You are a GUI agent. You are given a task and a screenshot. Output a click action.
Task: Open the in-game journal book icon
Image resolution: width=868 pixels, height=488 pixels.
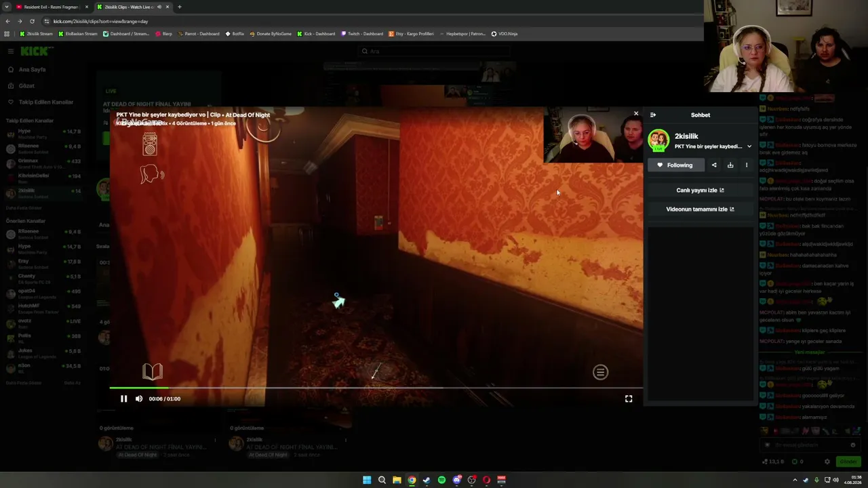(x=152, y=371)
